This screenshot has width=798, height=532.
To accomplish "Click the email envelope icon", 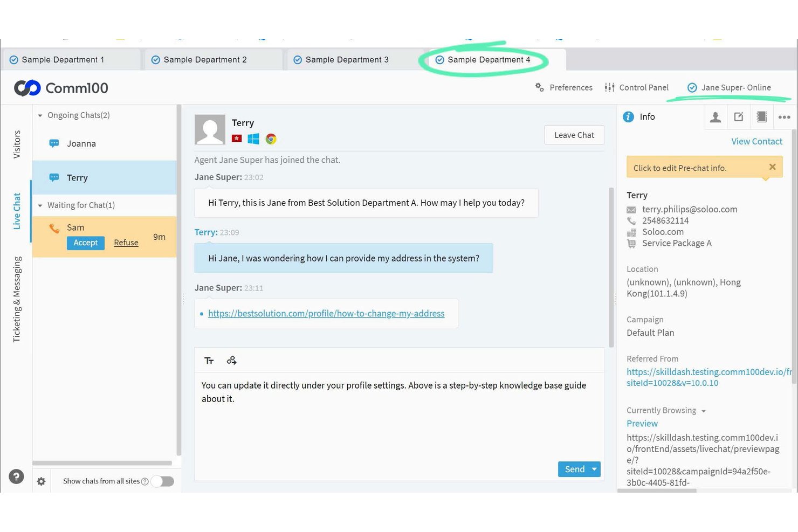I will tap(631, 210).
